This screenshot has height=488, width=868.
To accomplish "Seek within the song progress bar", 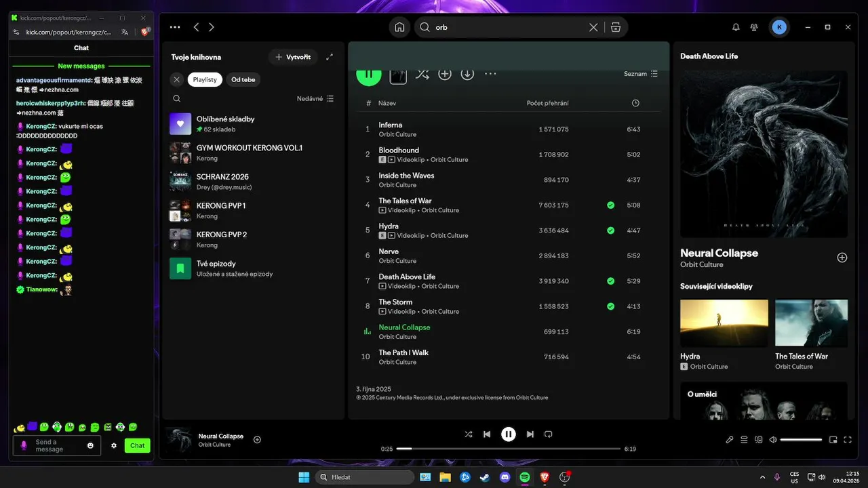I will point(509,449).
